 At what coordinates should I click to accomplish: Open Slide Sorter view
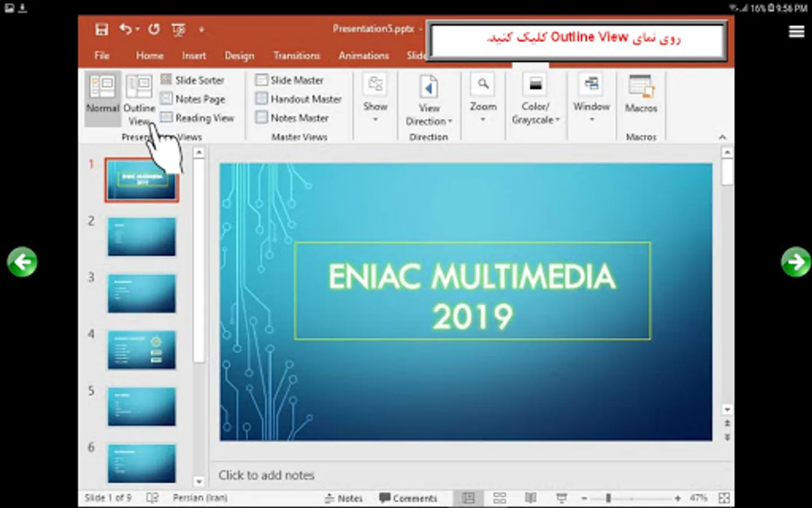(193, 80)
